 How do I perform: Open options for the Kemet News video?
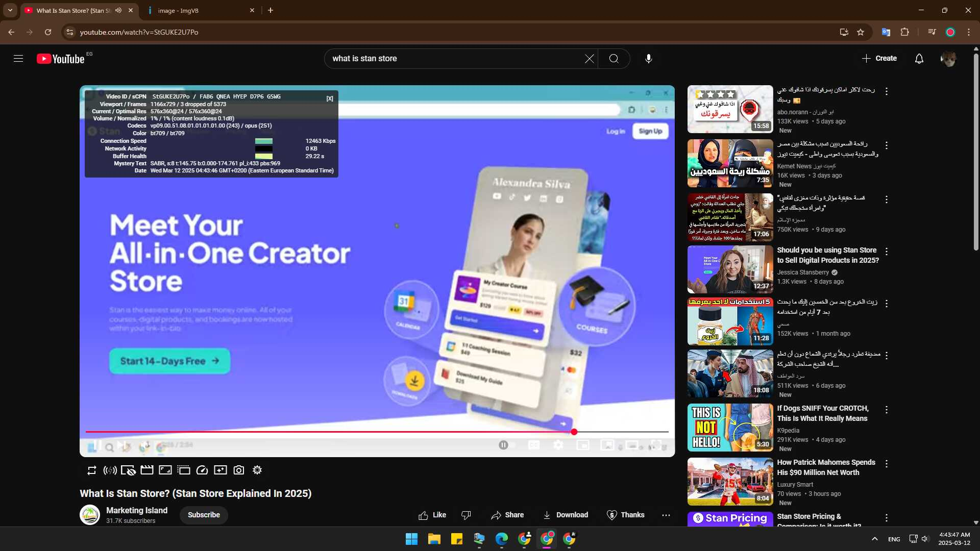887,145
